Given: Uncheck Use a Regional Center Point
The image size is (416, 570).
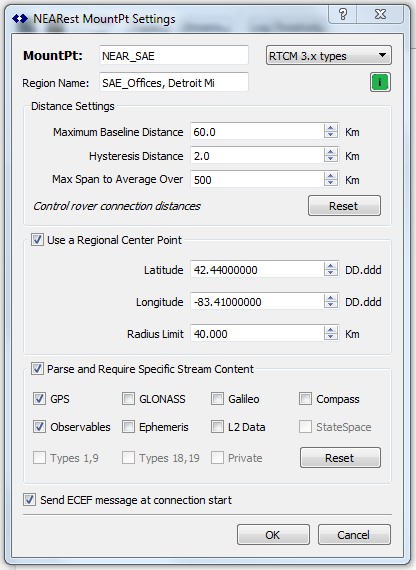Looking at the screenshot, I should (x=37, y=240).
